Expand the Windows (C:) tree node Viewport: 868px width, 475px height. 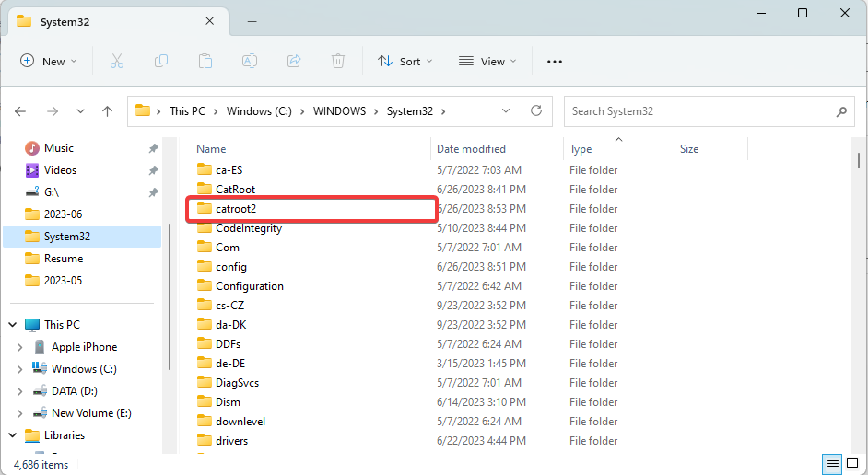(x=20, y=369)
